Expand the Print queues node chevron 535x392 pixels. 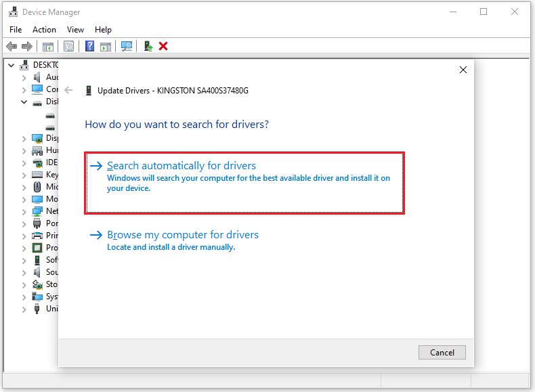click(x=24, y=236)
